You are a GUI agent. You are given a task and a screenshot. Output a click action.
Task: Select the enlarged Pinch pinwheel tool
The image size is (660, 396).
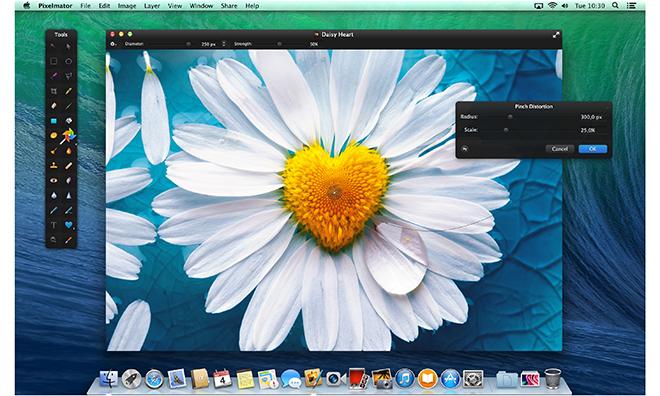click(x=69, y=136)
